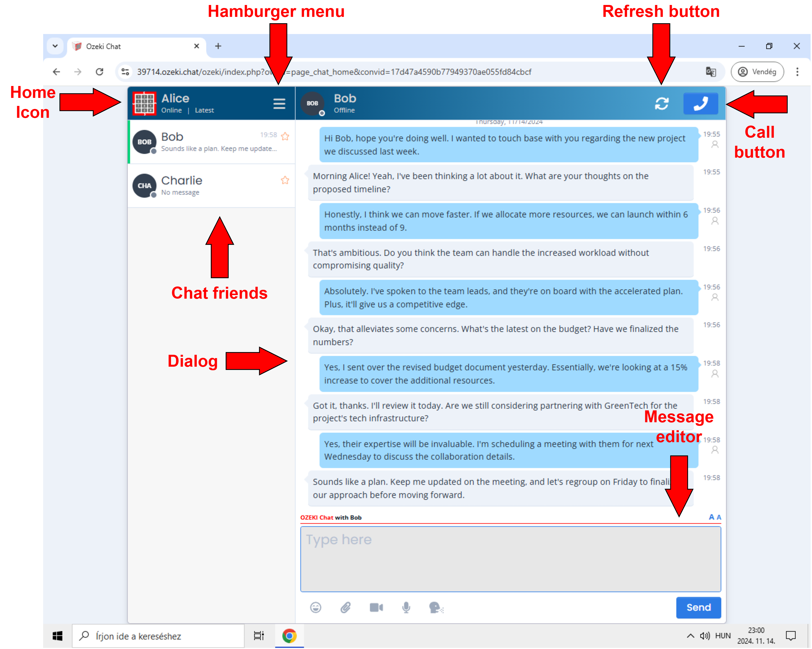Click the Vendég profile button
The image size is (812, 649).
click(x=758, y=72)
